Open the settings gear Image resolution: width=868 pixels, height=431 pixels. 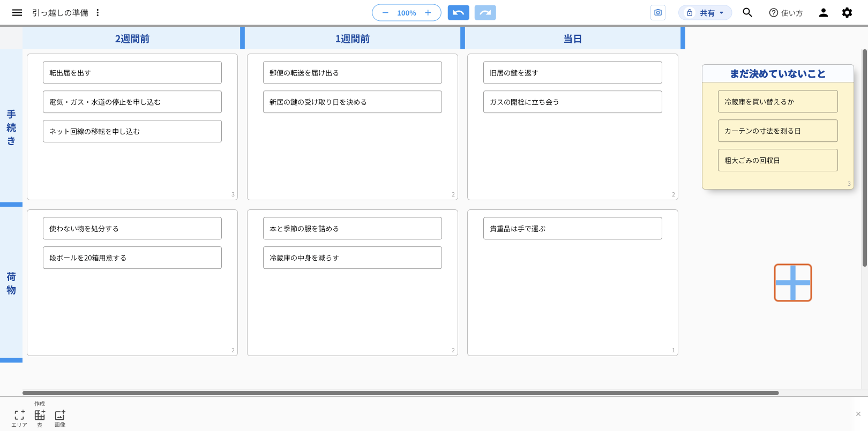click(x=847, y=12)
